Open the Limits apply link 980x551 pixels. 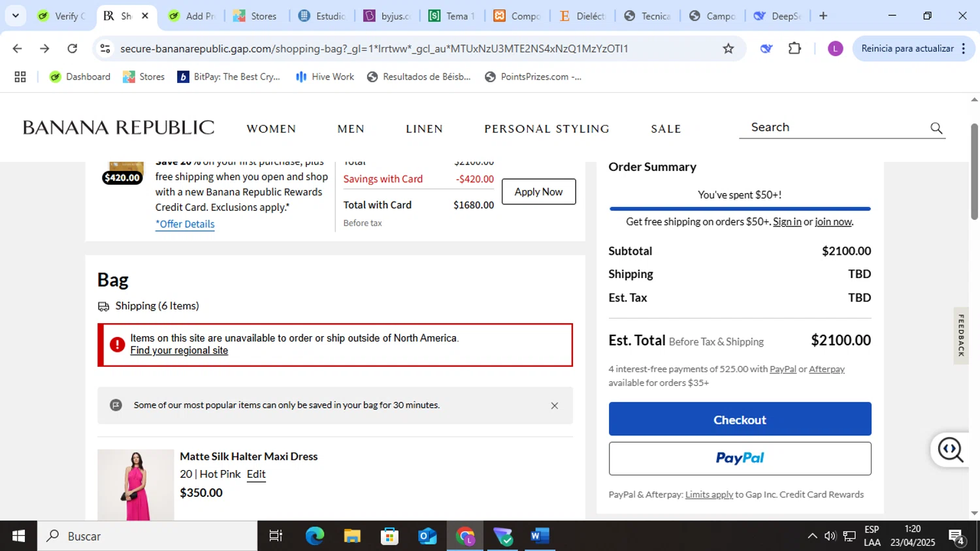pos(709,495)
